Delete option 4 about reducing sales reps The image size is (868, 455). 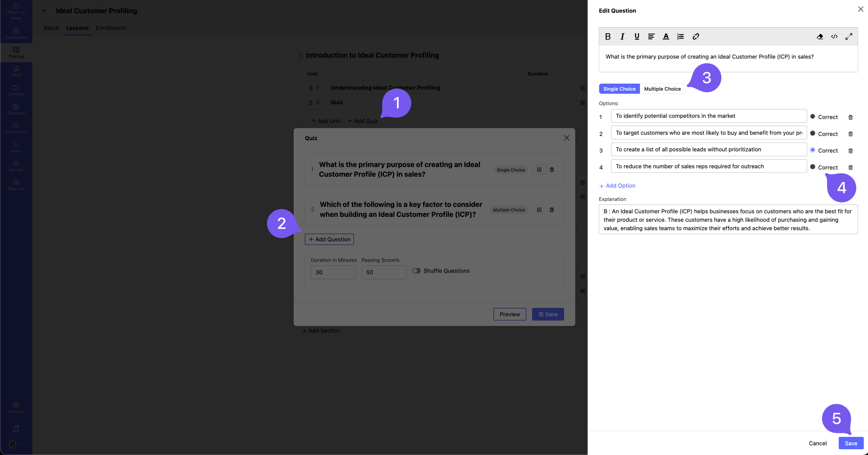[x=850, y=167]
